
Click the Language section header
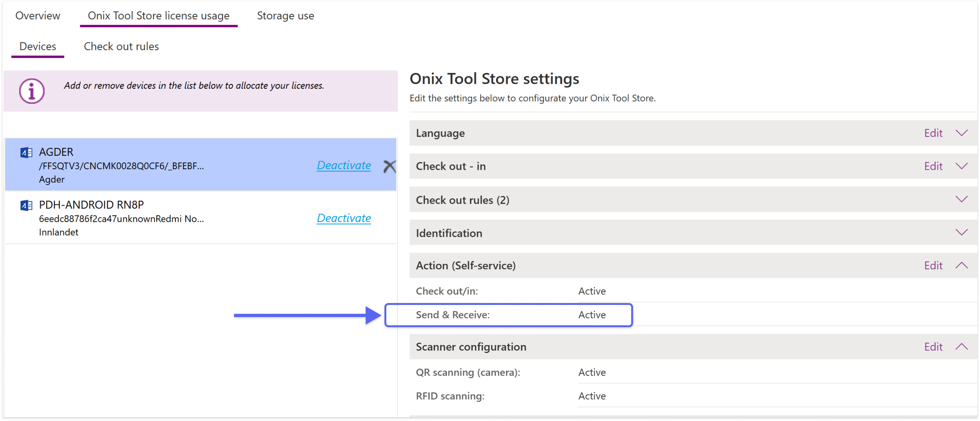pyautogui.click(x=693, y=133)
